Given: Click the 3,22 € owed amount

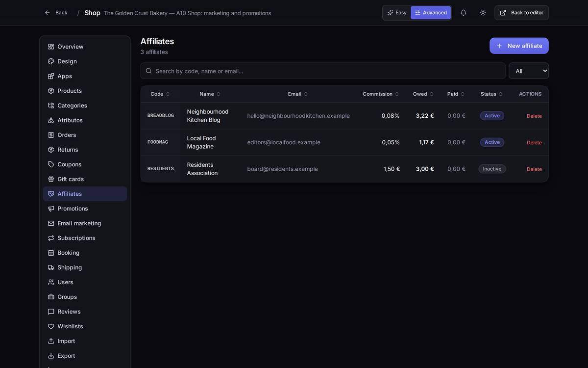Looking at the screenshot, I should pyautogui.click(x=425, y=116).
